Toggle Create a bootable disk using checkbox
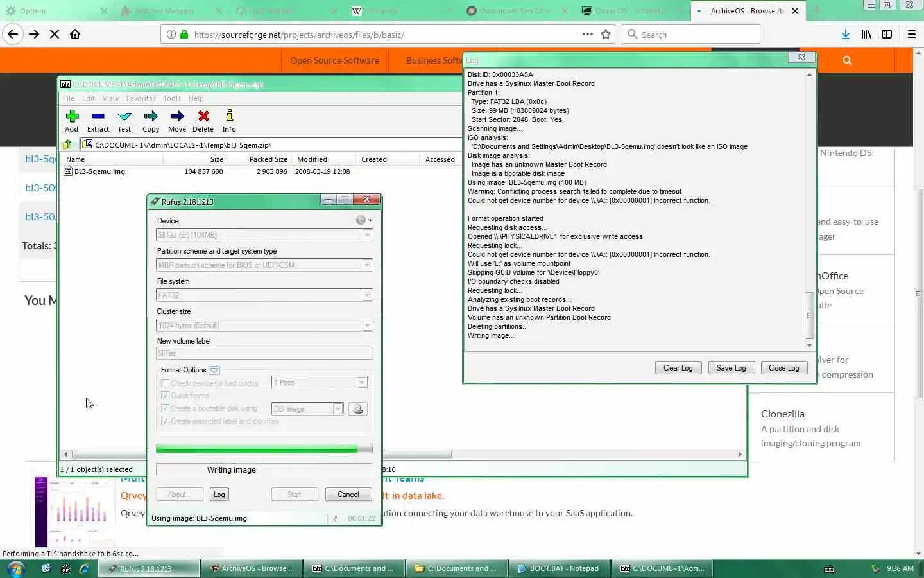Viewport: 924px width, 578px height. coord(165,408)
